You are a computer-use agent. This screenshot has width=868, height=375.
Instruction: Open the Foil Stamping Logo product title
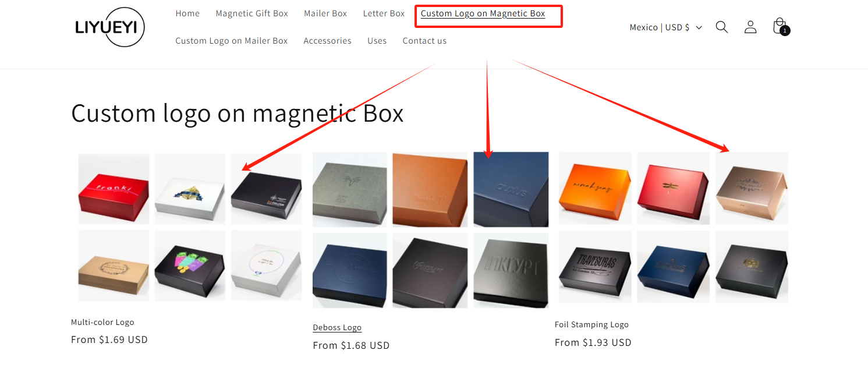(x=591, y=325)
